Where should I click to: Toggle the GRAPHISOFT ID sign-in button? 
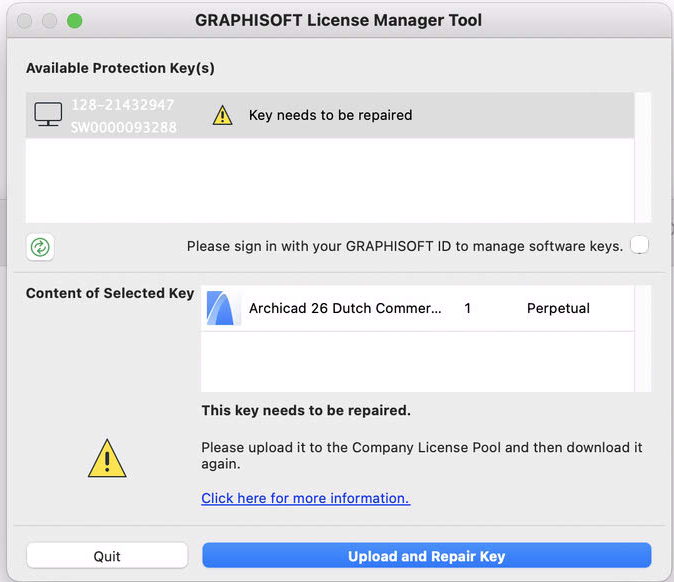pos(639,245)
